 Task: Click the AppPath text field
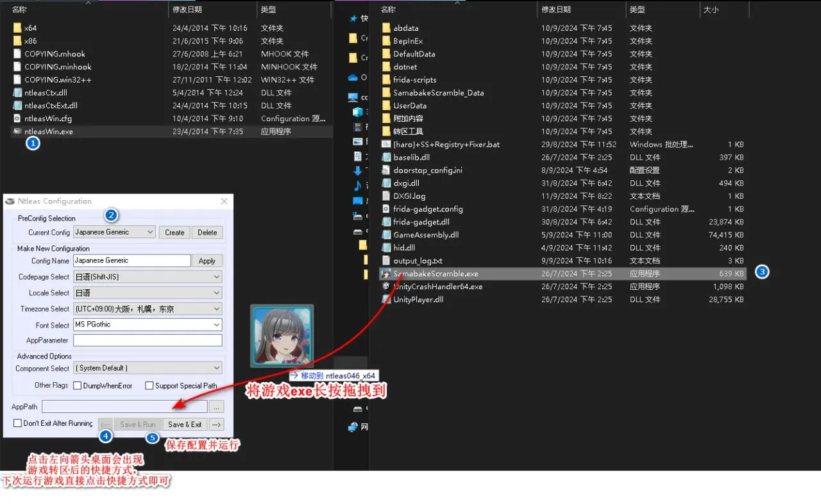124,407
